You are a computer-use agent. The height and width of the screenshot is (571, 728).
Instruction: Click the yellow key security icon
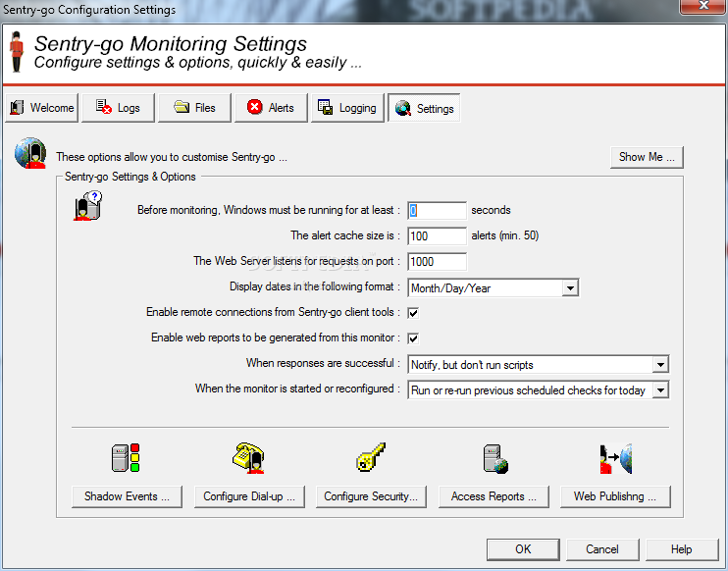point(371,457)
